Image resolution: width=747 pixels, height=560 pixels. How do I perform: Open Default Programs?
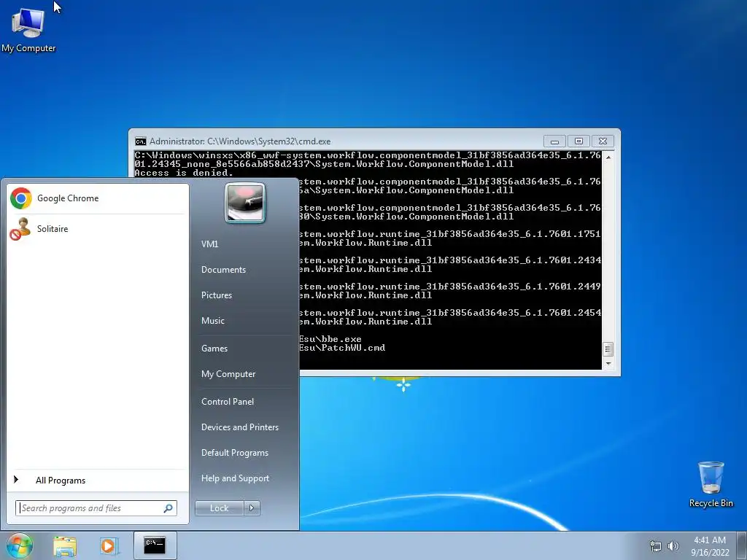pyautogui.click(x=234, y=453)
